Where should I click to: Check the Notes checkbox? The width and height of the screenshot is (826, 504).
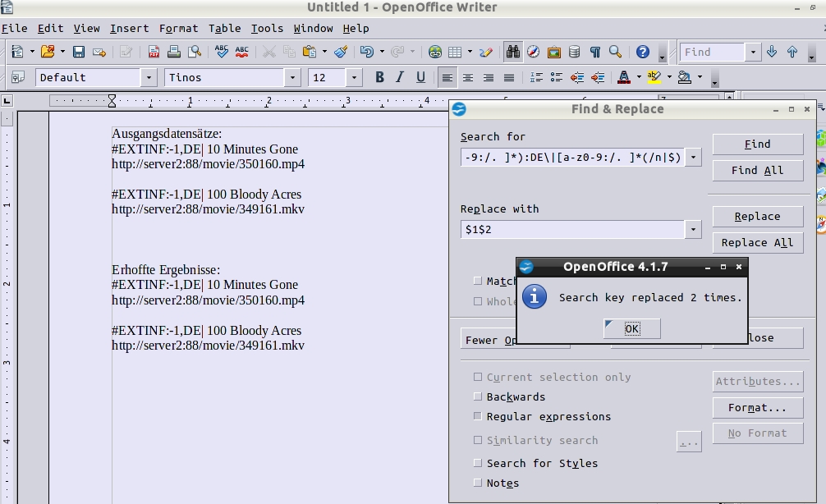click(x=477, y=483)
